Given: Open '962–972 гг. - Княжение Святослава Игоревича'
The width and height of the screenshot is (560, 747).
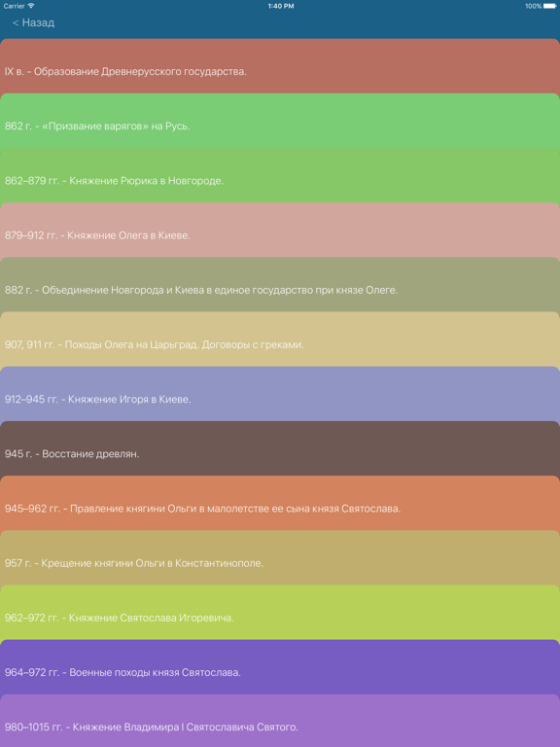Looking at the screenshot, I should 280,613.
